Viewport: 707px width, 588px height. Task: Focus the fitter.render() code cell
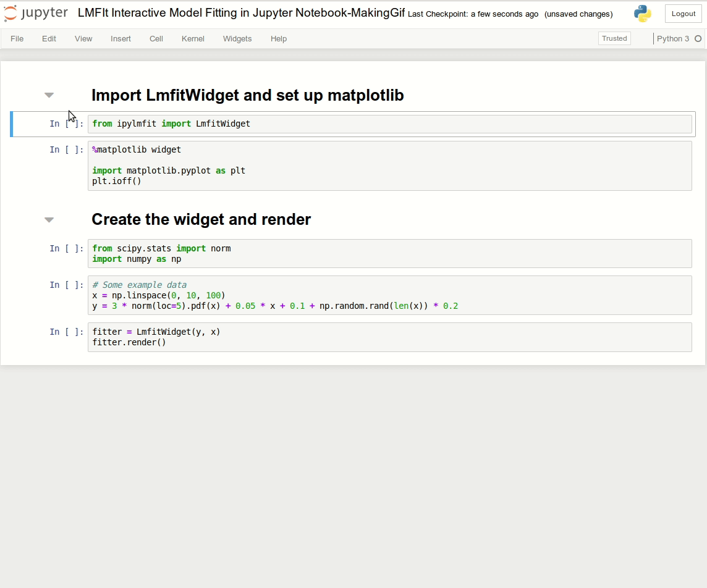pyautogui.click(x=389, y=337)
